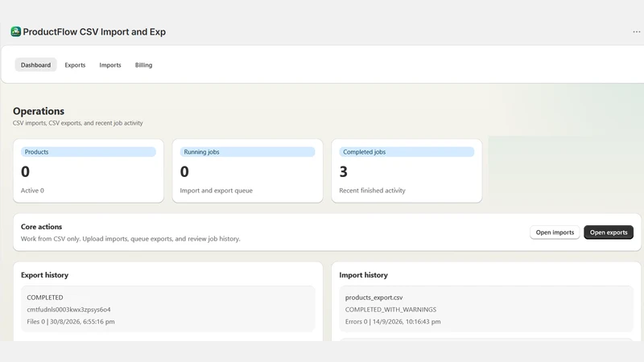This screenshot has width=644, height=362.
Task: Click export job ID cmtfudnls0003kwx3zpsys6o4
Action: [68, 310]
